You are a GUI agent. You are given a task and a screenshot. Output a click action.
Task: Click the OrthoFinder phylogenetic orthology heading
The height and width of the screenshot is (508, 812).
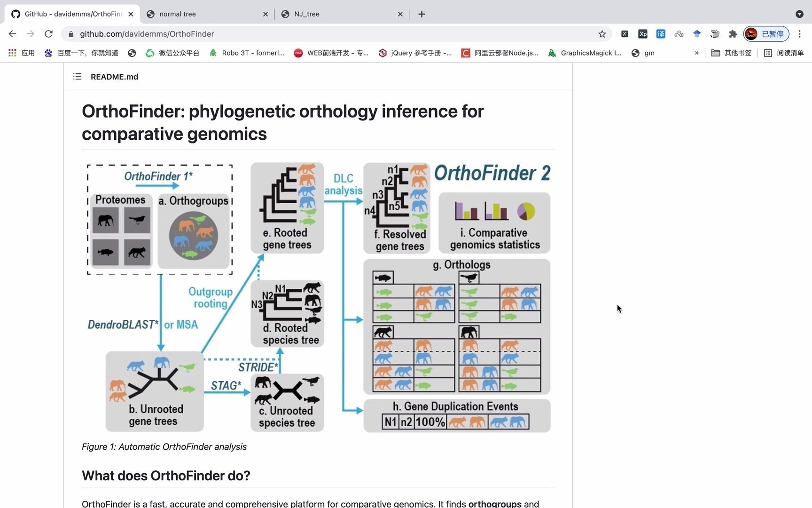[283, 122]
